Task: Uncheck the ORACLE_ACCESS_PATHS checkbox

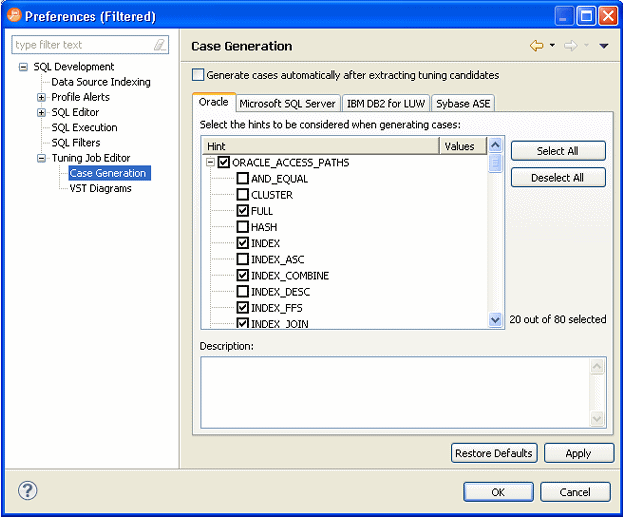Action: point(224,162)
